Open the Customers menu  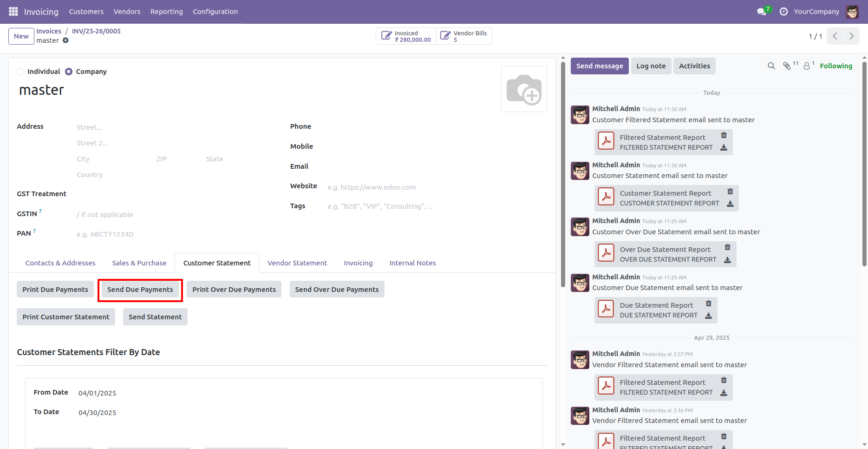click(86, 11)
